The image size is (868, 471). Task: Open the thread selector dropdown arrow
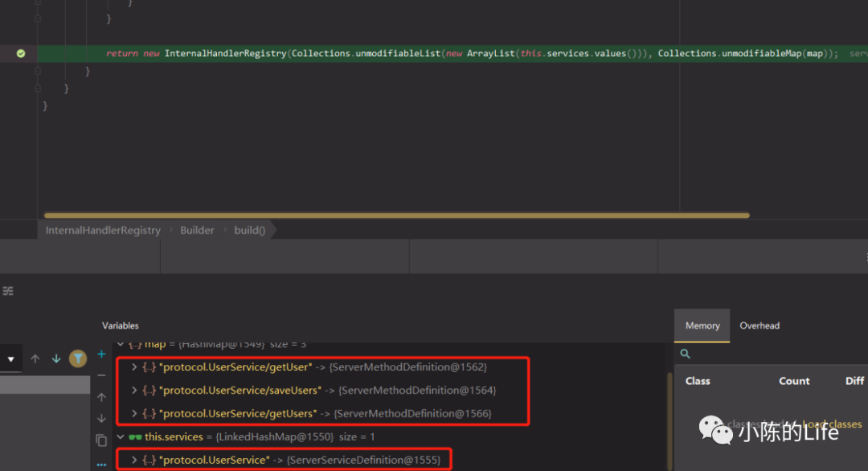[10, 359]
